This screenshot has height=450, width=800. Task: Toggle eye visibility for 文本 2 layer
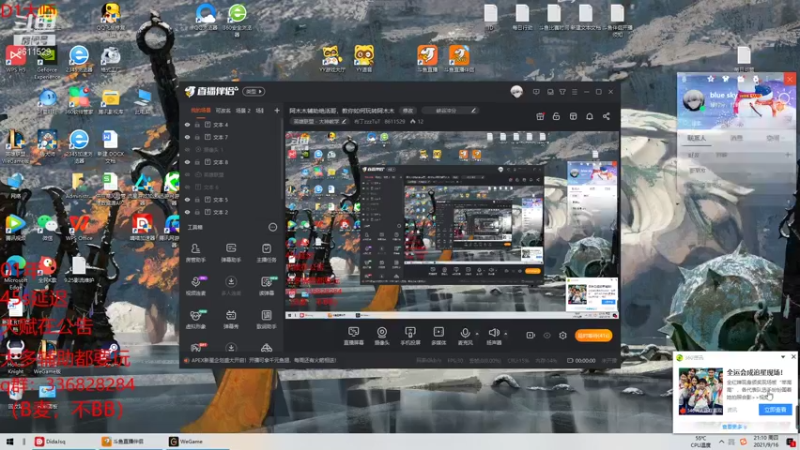pyautogui.click(x=187, y=212)
